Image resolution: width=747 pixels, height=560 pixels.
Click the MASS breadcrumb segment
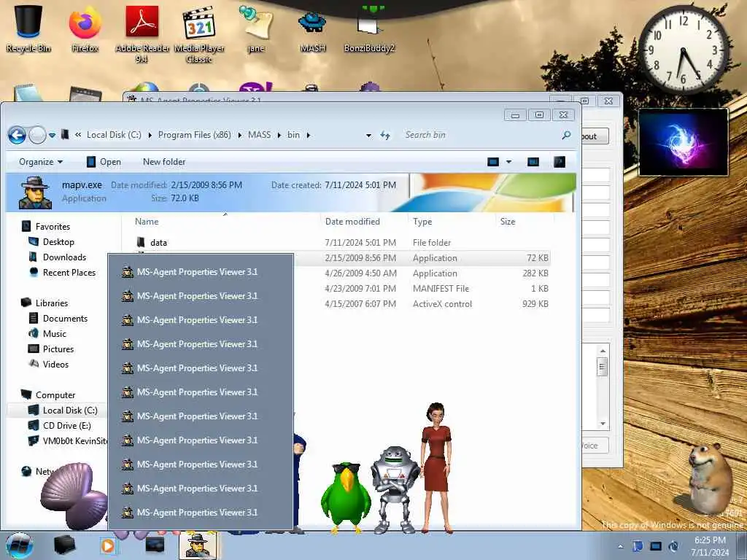pos(259,135)
